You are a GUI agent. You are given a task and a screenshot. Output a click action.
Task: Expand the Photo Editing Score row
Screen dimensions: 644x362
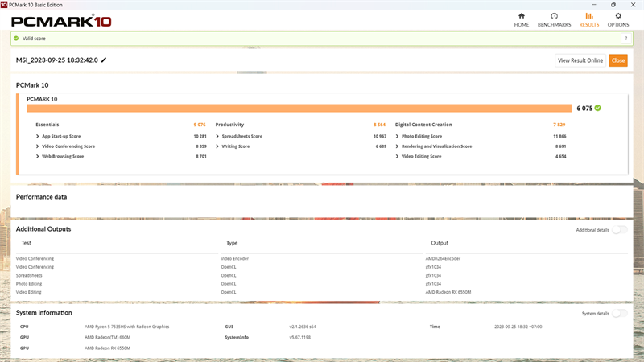coord(398,136)
